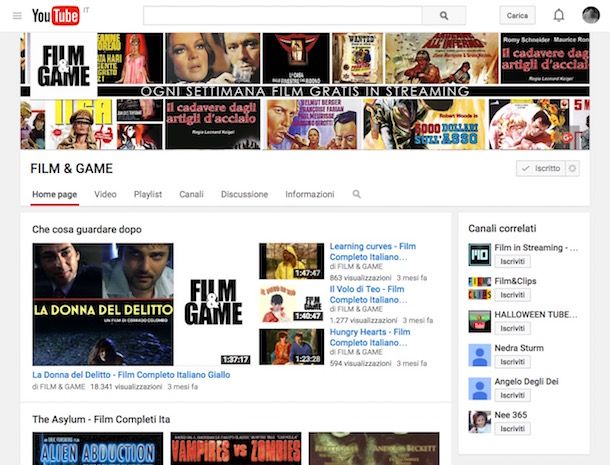
Task: Open Angelo Degli Dei channel avatar
Action: tap(479, 388)
